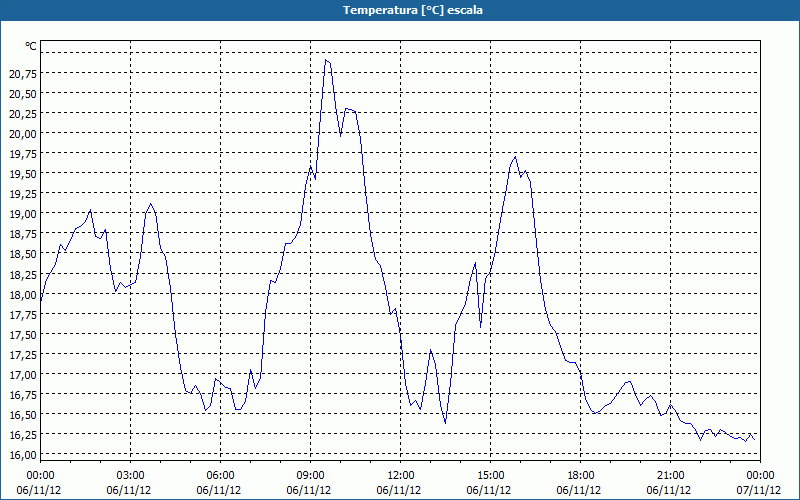The image size is (800, 500).
Task: Click the 18,50 temperature axis label
Action: [23, 254]
